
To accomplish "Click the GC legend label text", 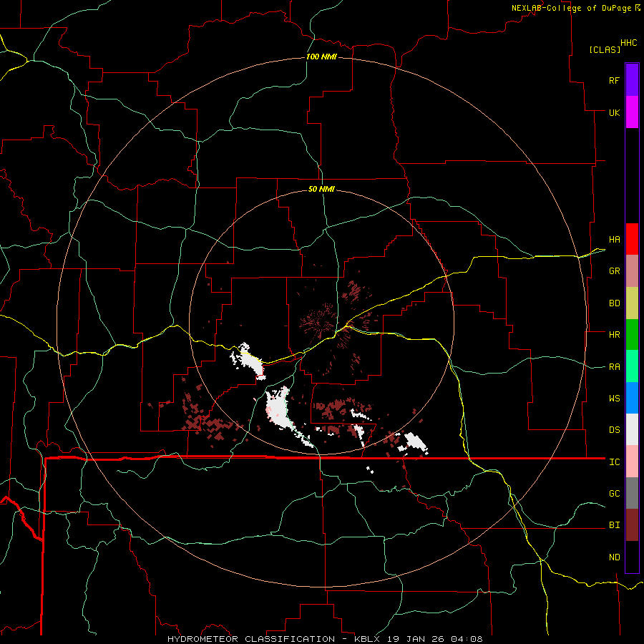I will pyautogui.click(x=615, y=494).
